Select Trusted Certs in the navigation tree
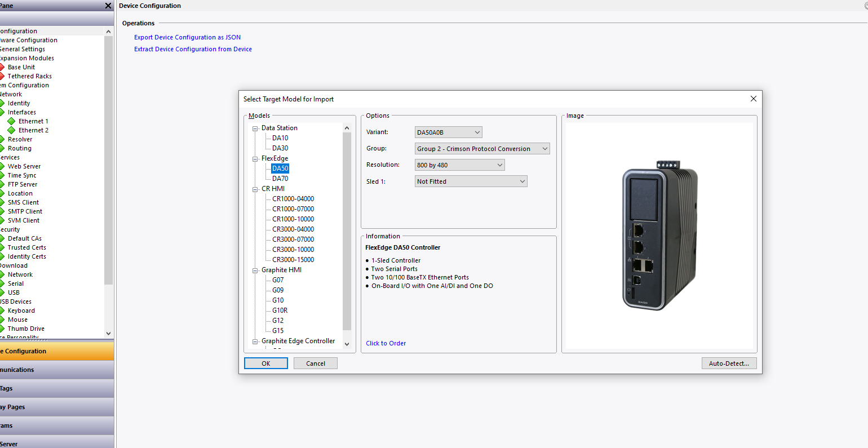The image size is (868, 448). (27, 247)
